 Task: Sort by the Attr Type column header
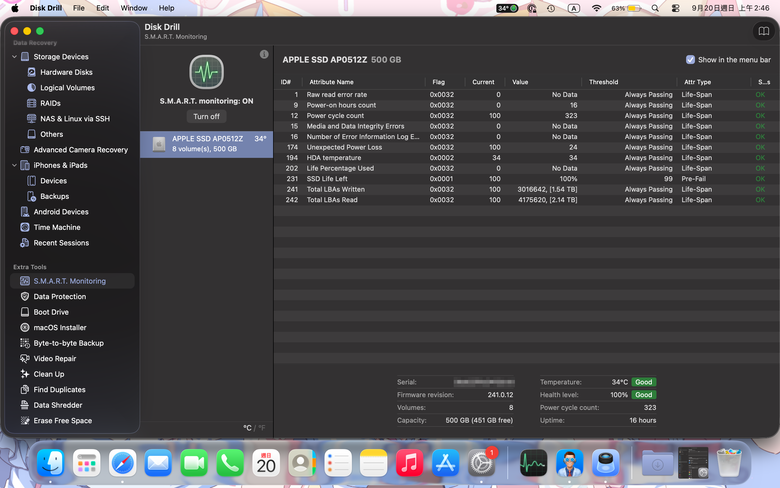tap(697, 82)
